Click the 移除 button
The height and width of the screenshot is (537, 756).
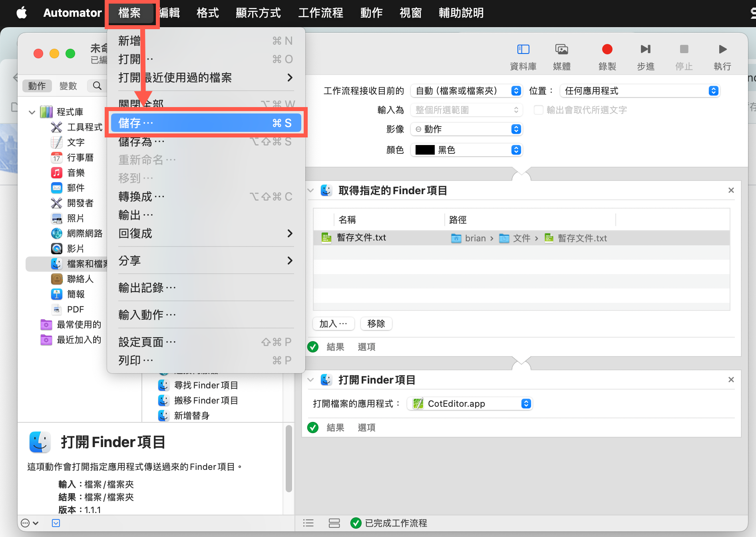pyautogui.click(x=376, y=324)
